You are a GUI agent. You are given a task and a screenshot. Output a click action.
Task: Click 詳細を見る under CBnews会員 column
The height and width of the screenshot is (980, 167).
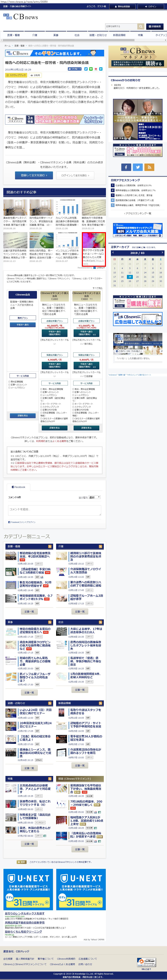click(23, 416)
